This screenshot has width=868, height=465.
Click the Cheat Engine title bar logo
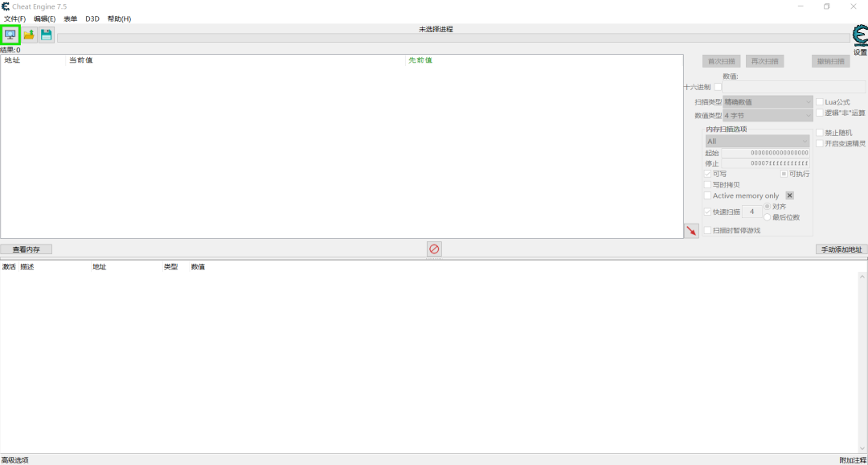[6, 6]
